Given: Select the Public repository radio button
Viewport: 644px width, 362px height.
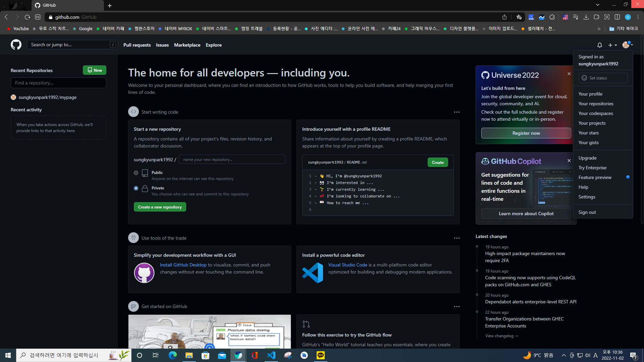Looking at the screenshot, I should point(136,173).
